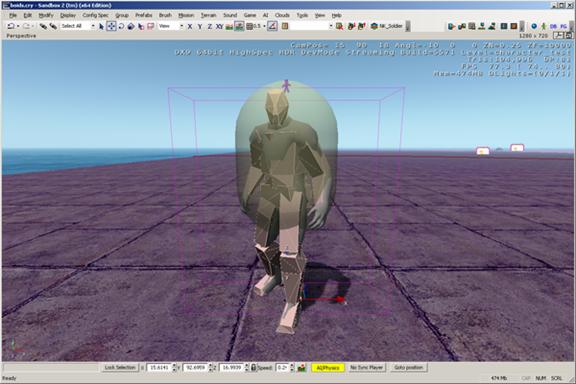Select the Rotate tool icon

121,26
